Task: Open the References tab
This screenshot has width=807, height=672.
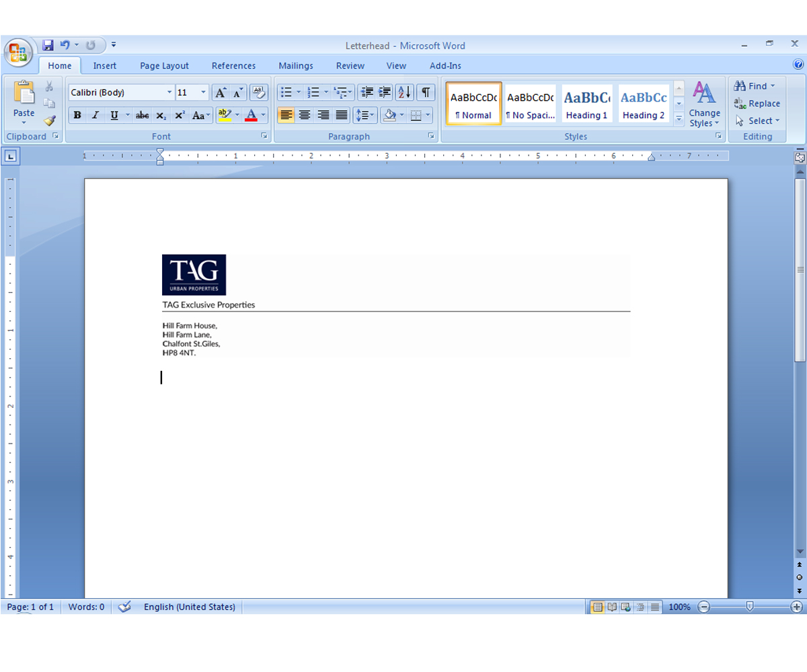Action: click(x=233, y=66)
